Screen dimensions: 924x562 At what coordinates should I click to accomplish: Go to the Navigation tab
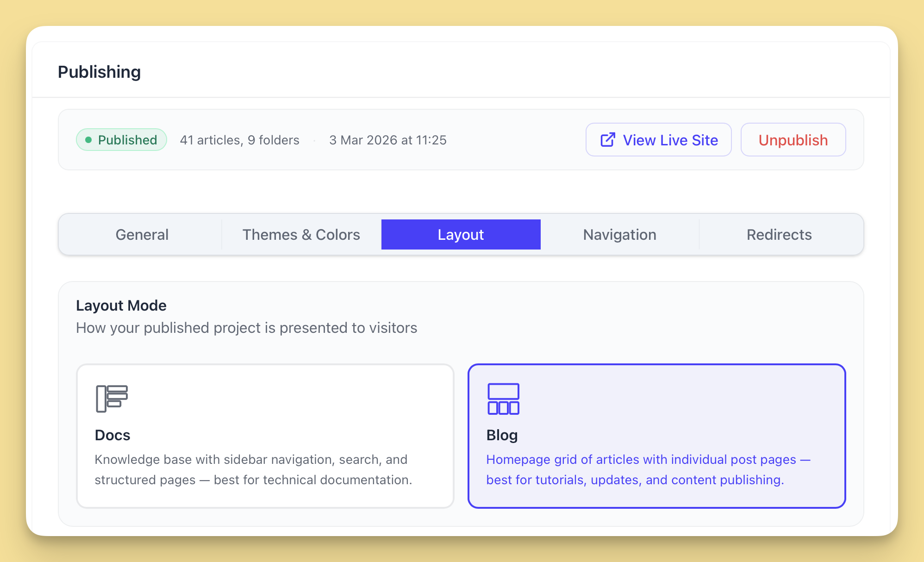pyautogui.click(x=619, y=235)
